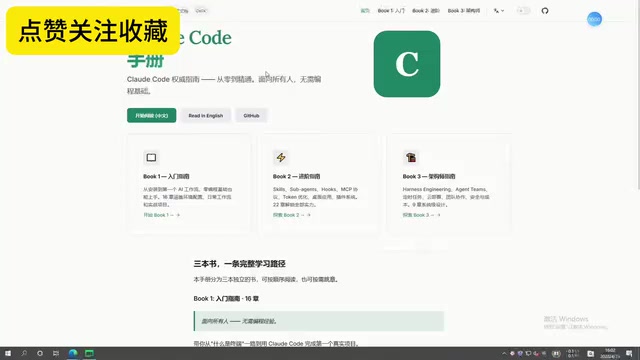Click the three books learning path heading

[x=239, y=264]
